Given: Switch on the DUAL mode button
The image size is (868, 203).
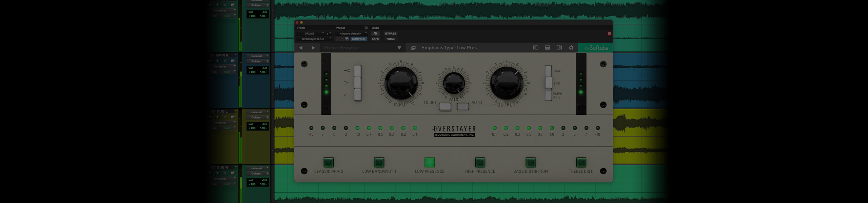Looking at the screenshot, I should [x=548, y=71].
